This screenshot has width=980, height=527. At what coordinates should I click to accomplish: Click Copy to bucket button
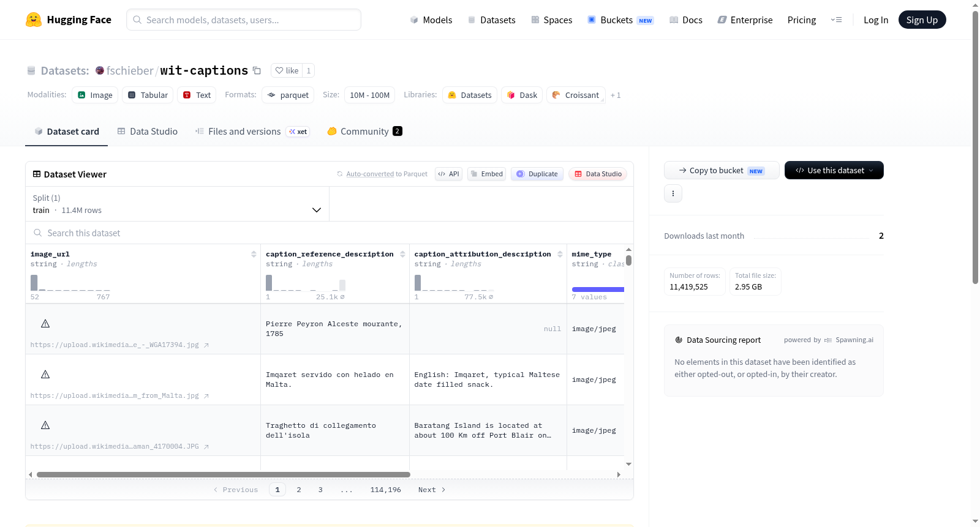tap(722, 170)
